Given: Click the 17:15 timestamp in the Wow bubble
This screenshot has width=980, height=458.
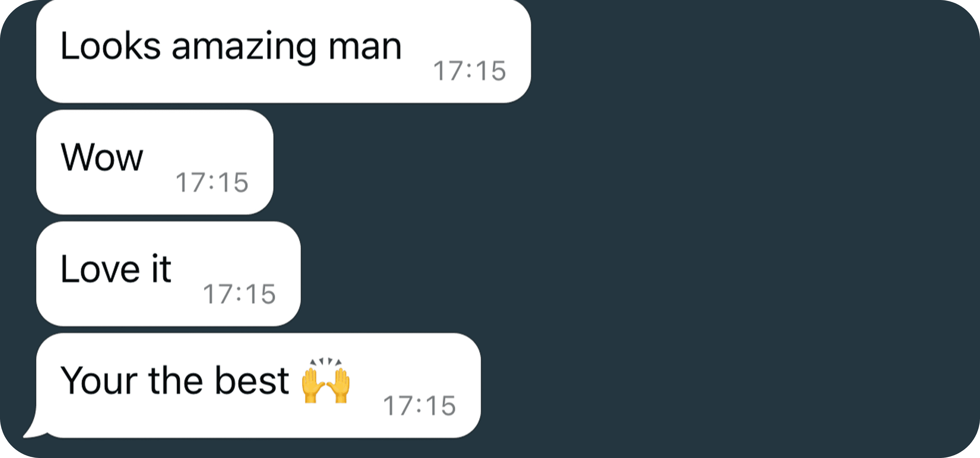Looking at the screenshot, I should click(x=212, y=182).
